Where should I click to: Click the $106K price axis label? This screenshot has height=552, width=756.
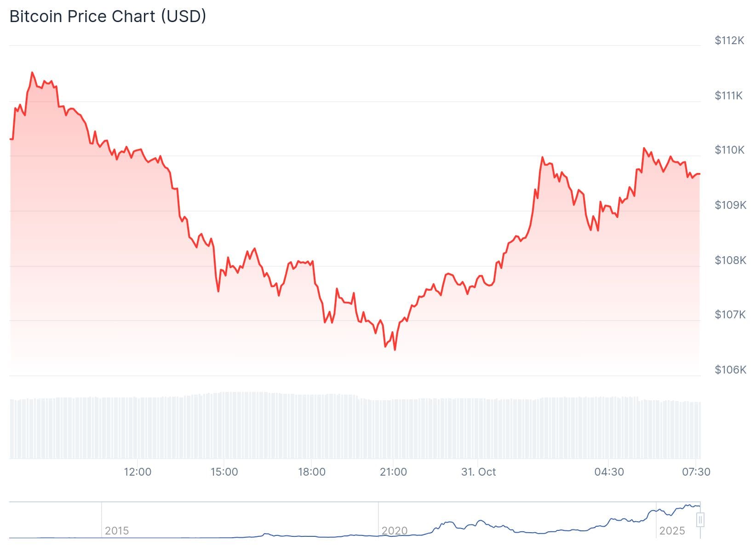[x=730, y=370]
